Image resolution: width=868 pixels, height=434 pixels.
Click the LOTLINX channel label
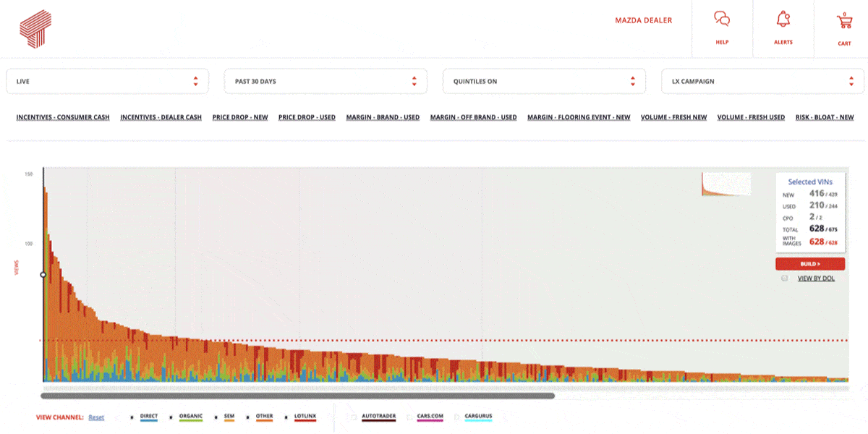pyautogui.click(x=305, y=416)
